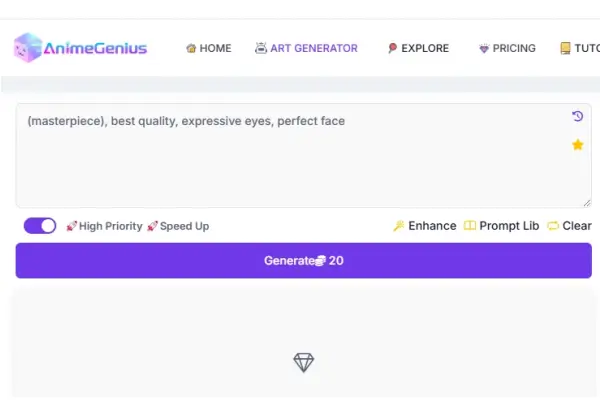
Task: Open the PRICING menu item
Action: tap(507, 48)
